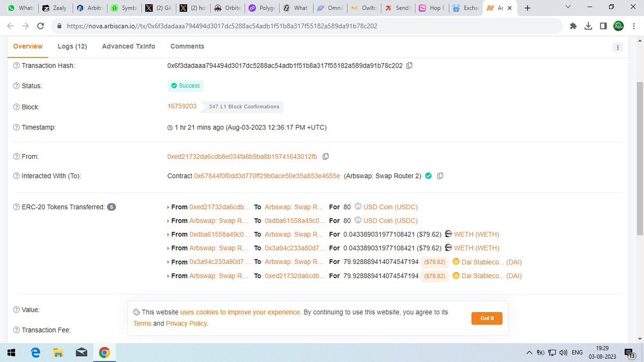The height and width of the screenshot is (362, 644).
Task: Copy the Swap Router contract address
Action: tap(440, 176)
